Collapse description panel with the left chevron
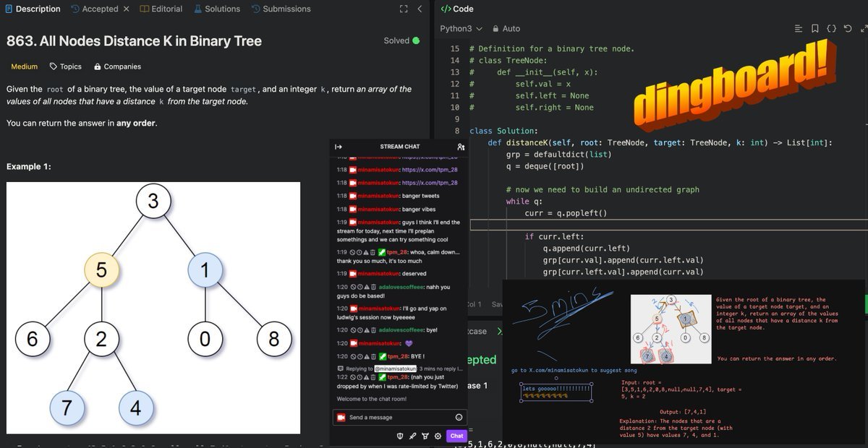Viewport: 868px width, 448px height. 420,9
